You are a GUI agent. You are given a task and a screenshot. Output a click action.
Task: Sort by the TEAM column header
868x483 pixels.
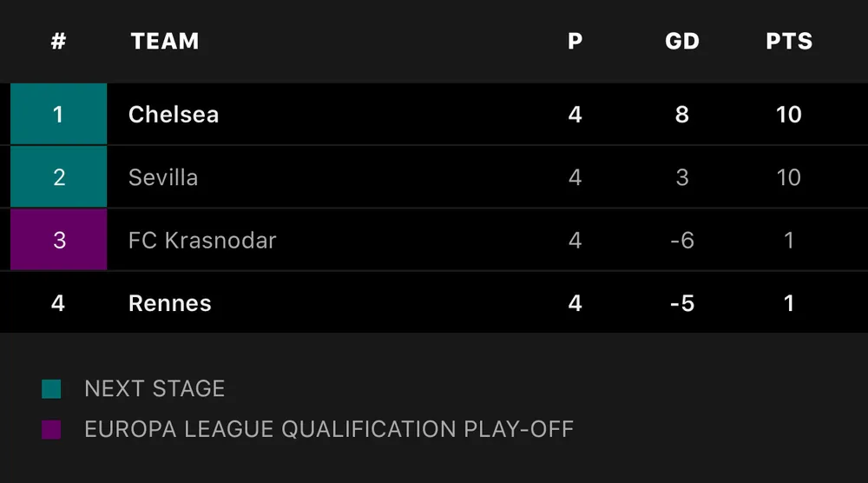[x=165, y=41]
